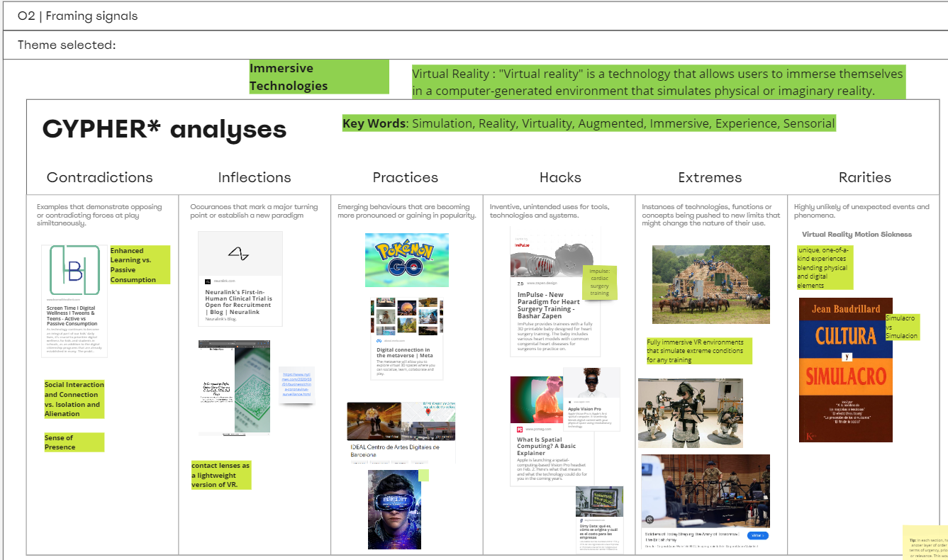
Task: Click the Practices column heading
Action: point(406,177)
